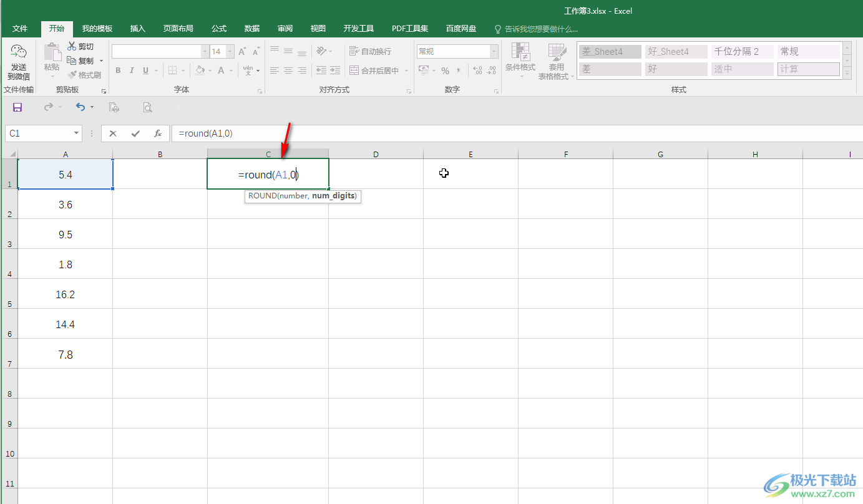Click the increase indent icon
This screenshot has width=863, height=504.
335,71
